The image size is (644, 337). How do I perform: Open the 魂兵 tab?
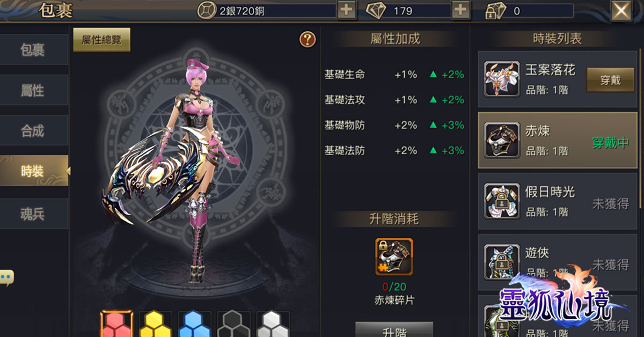coord(33,214)
